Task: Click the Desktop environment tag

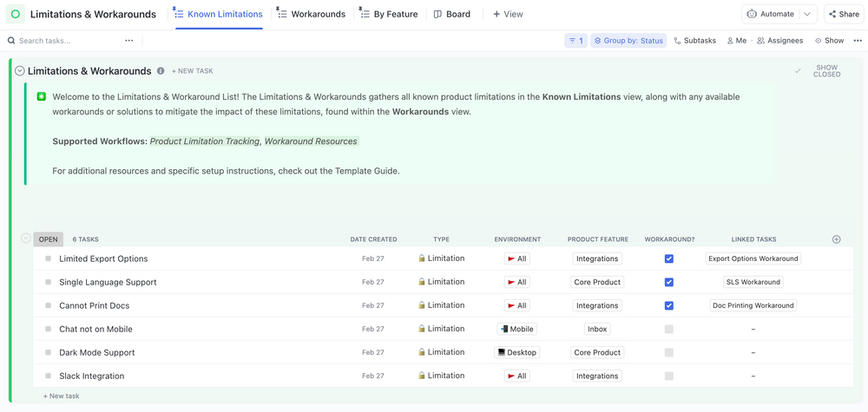Action: 517,352
